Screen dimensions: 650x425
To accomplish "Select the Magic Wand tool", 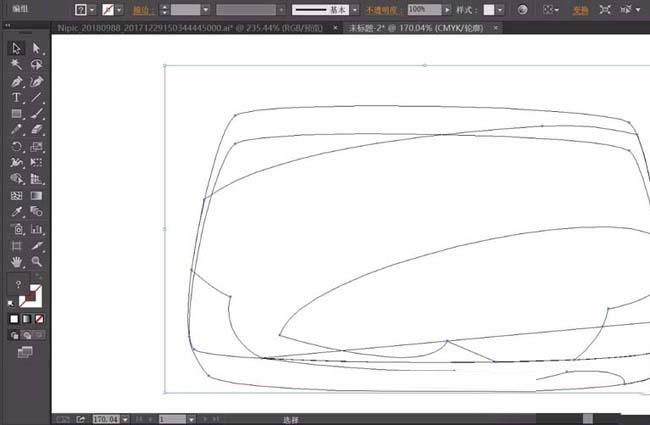I will [17, 64].
